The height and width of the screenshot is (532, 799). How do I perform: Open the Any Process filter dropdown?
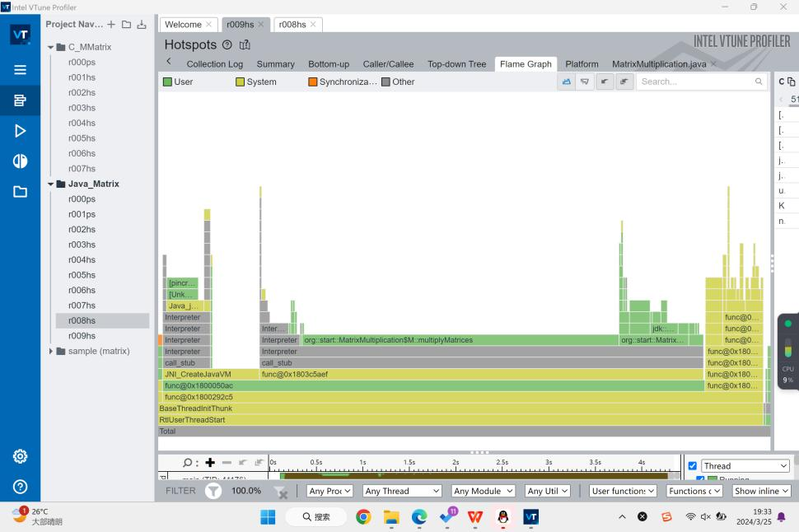pyautogui.click(x=329, y=491)
